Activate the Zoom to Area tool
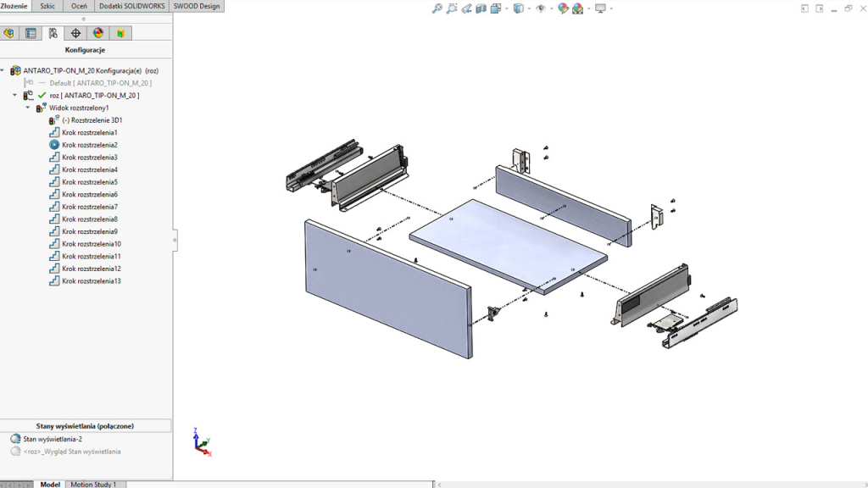 click(450, 8)
